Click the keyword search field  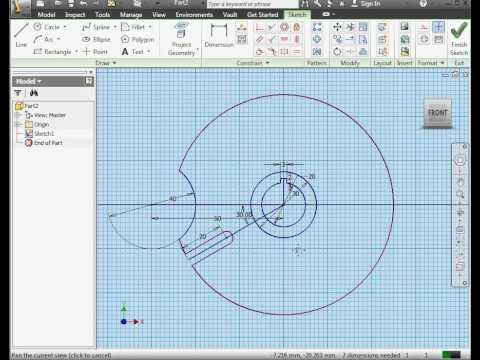pyautogui.click(x=252, y=4)
